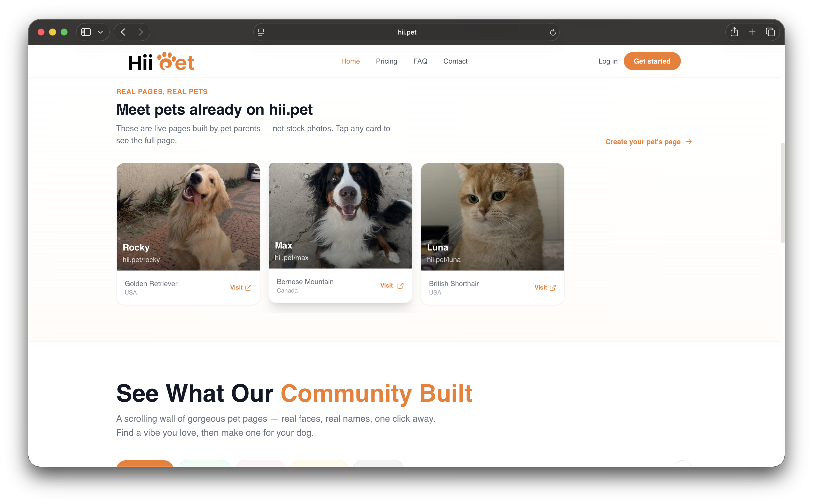Open the FAQ nav item
The width and height of the screenshot is (813, 504).
(420, 61)
